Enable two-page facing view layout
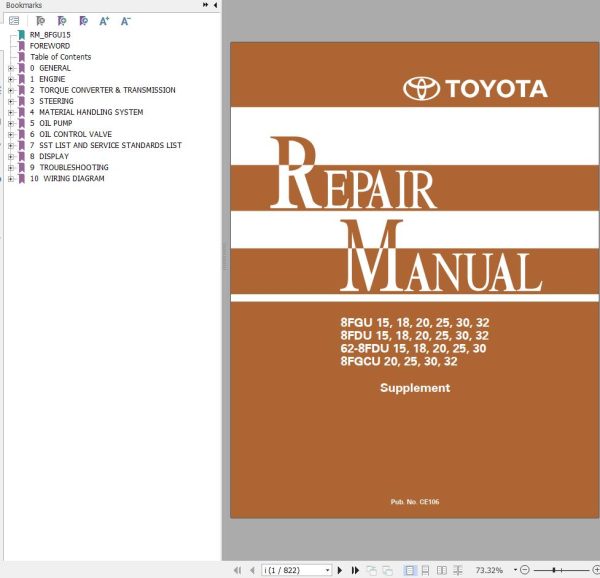This screenshot has height=578, width=600. coord(442,570)
